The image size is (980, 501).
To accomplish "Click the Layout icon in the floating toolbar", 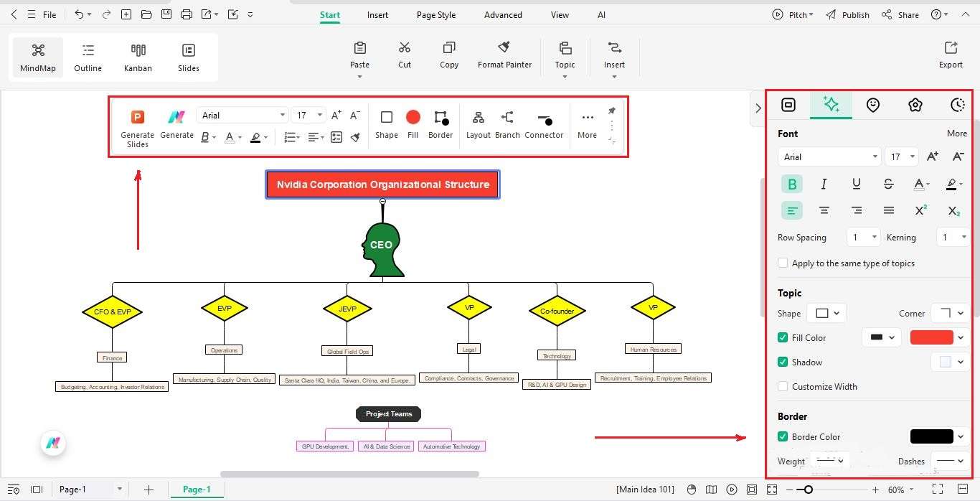I will pyautogui.click(x=478, y=123).
